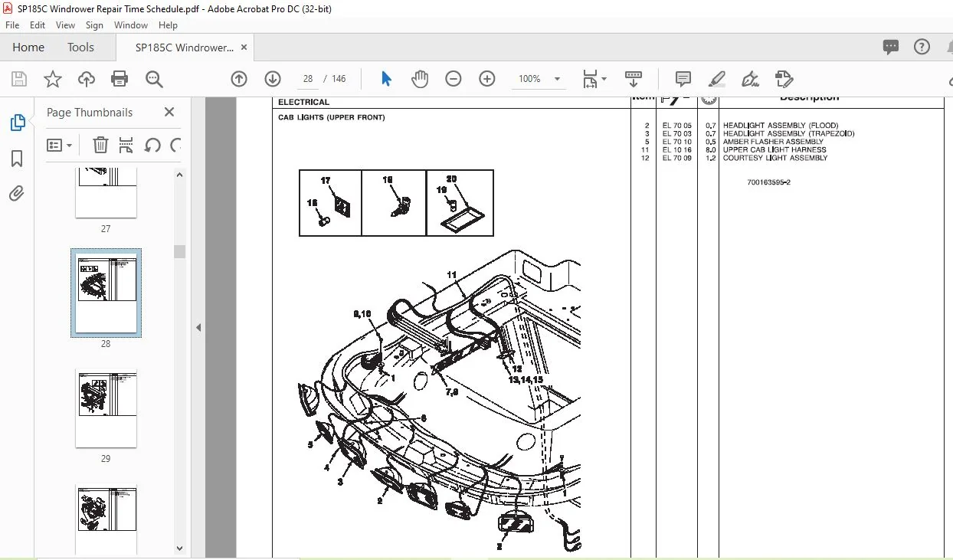Click the UPPER CAB LIGHT HARNESS text
Screen dimensions: 953x560
[775, 150]
